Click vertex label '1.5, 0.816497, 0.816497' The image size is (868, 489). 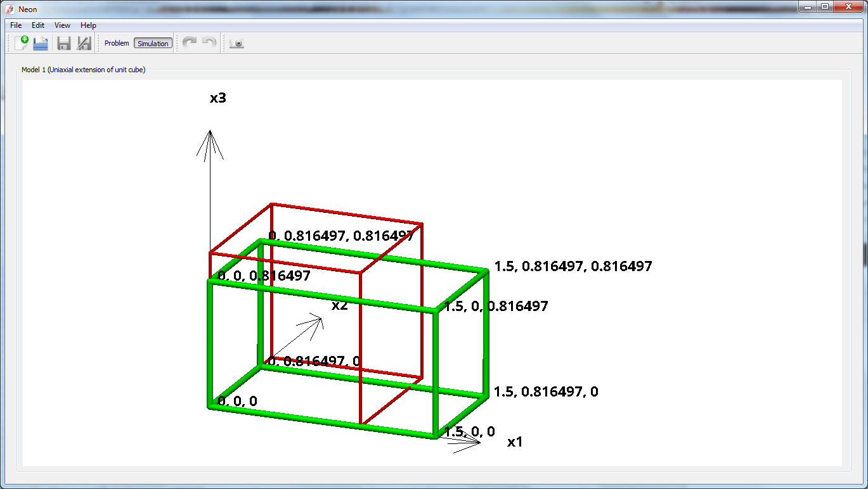[x=573, y=267]
